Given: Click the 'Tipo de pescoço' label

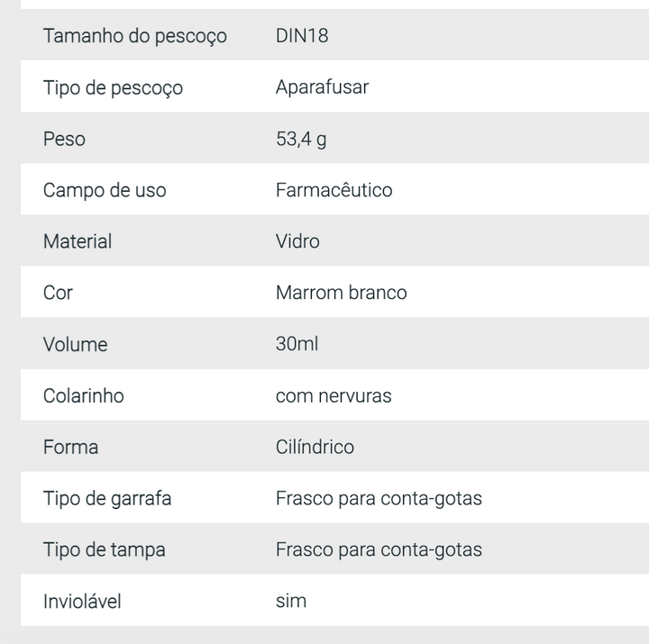Looking at the screenshot, I should [x=113, y=88].
